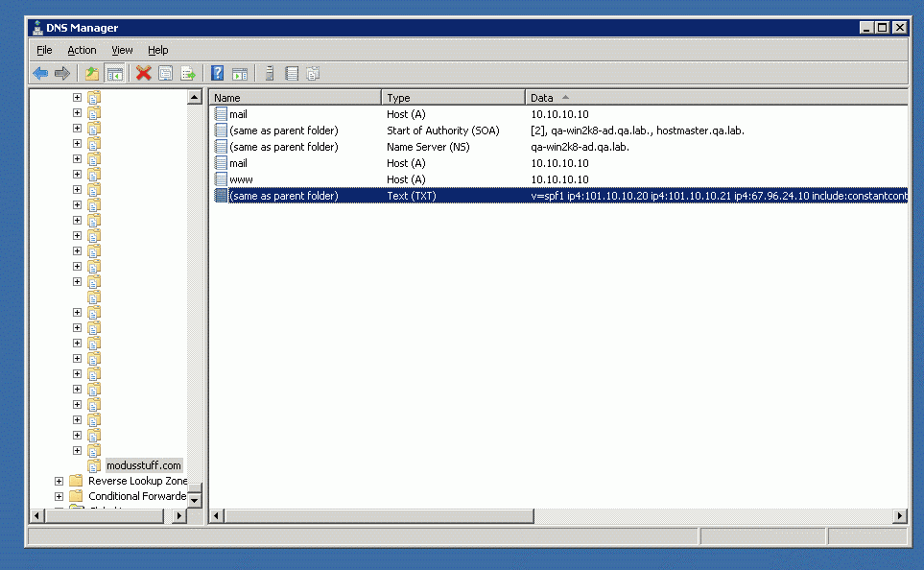Click the Export List toolbar icon
924x570 pixels.
(x=188, y=73)
